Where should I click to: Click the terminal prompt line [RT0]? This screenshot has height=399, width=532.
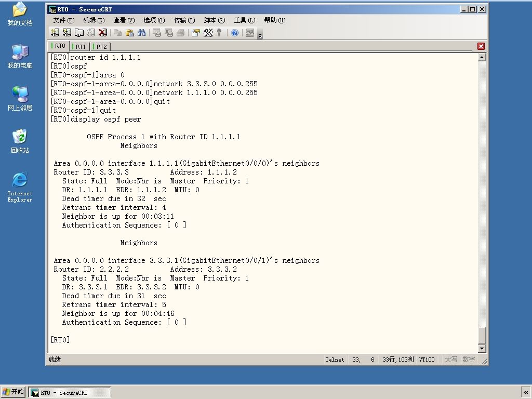(x=60, y=340)
